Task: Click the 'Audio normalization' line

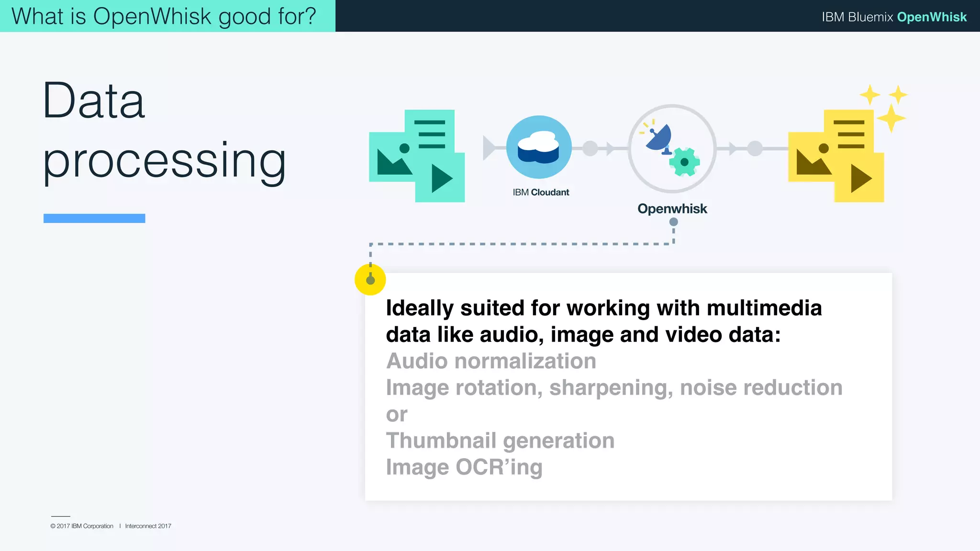Action: click(491, 361)
